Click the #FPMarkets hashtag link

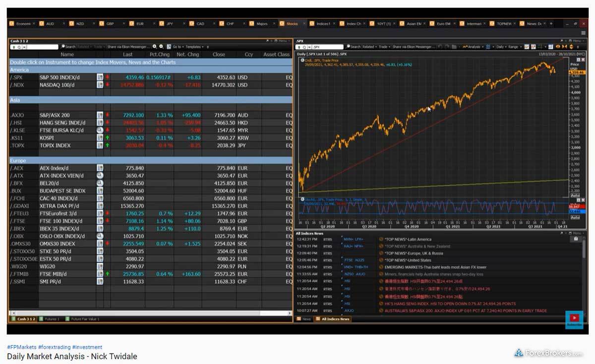pyautogui.click(x=21, y=347)
